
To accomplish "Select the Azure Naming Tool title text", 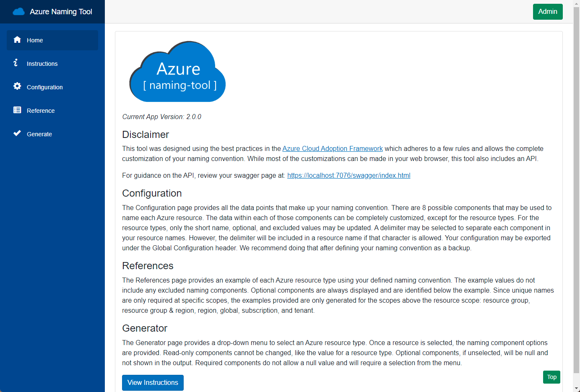I will pyautogui.click(x=61, y=12).
